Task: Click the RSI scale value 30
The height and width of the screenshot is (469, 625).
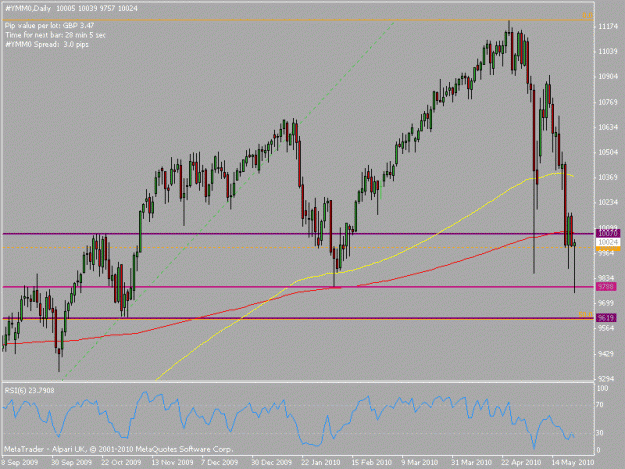Action: [600, 432]
